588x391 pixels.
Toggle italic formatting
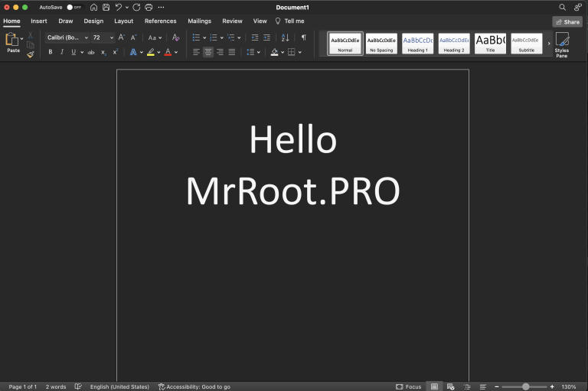tap(61, 52)
